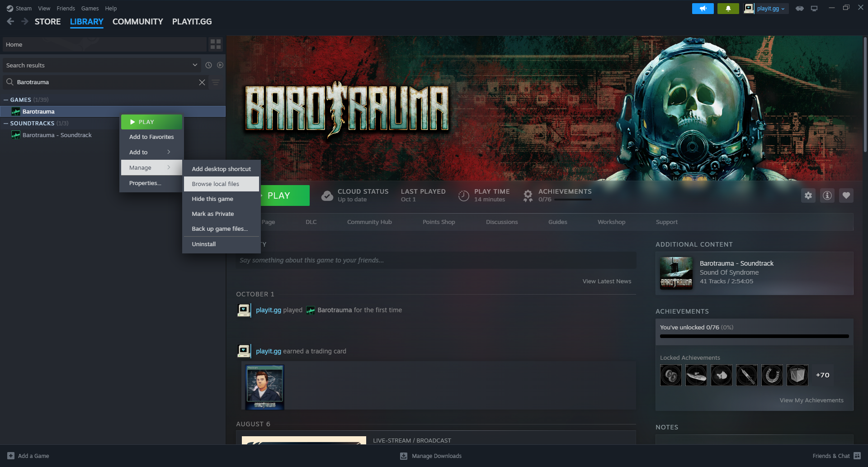Switch library to grid view icon
The image size is (868, 467).
coord(216,44)
